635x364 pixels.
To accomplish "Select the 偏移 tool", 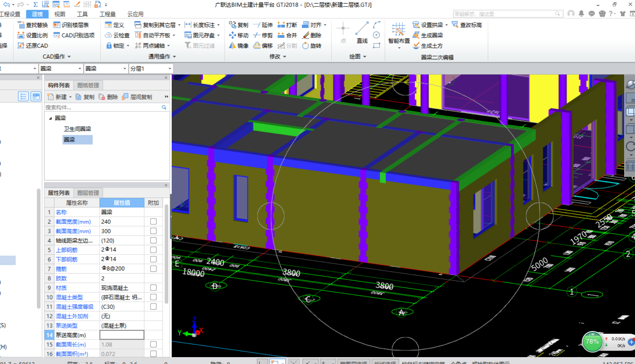I will point(263,46).
